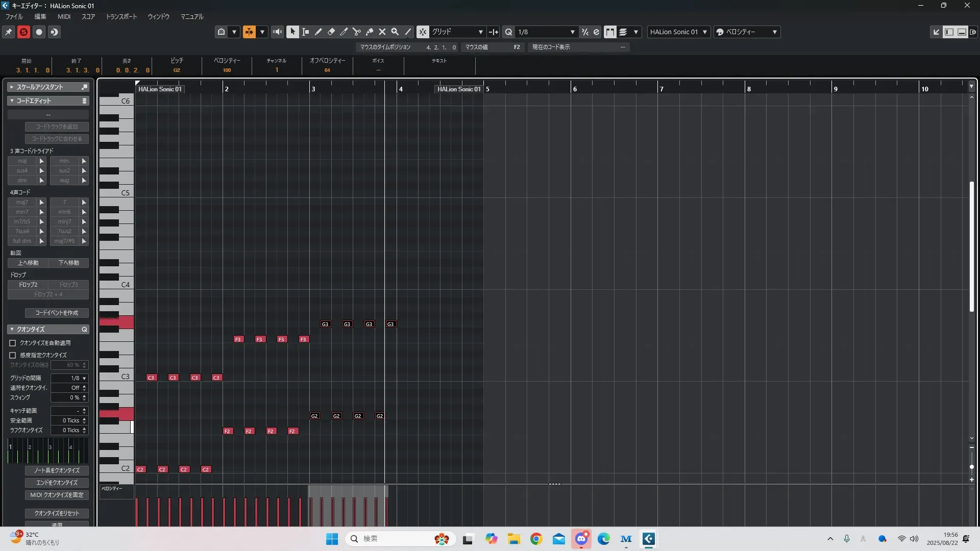Viewport: 980px width, 551px height.
Task: Click the Chrome icon in taskbar
Action: (x=536, y=539)
